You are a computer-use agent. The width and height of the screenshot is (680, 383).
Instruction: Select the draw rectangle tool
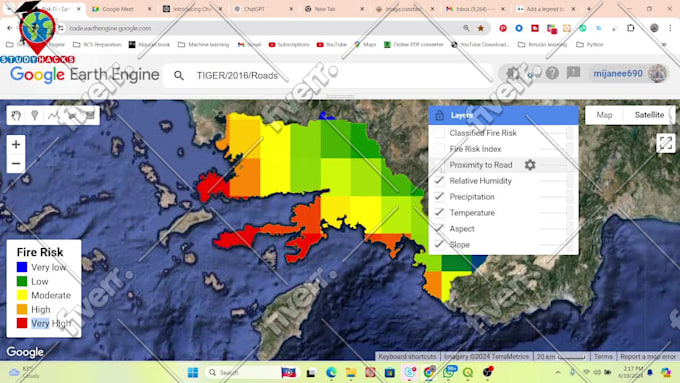[x=90, y=115]
